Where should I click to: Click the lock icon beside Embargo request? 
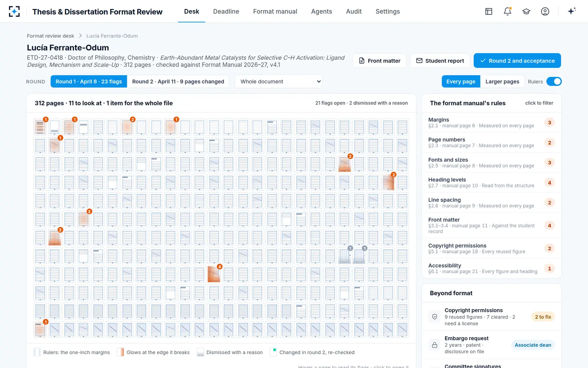pyautogui.click(x=434, y=345)
